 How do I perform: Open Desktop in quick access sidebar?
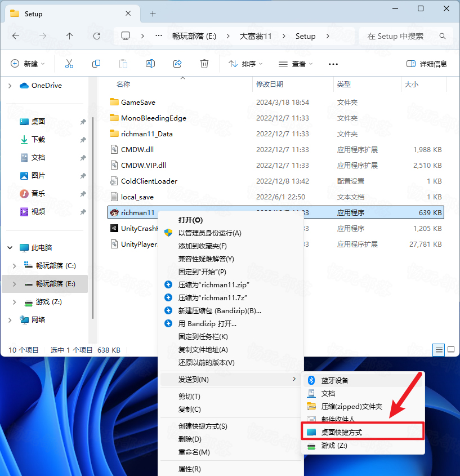38,122
